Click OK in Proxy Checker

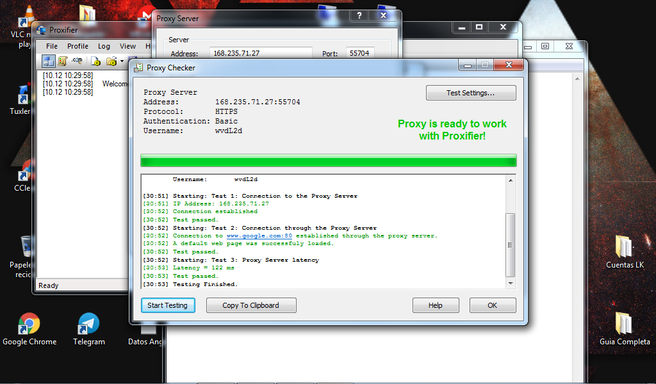(x=492, y=305)
